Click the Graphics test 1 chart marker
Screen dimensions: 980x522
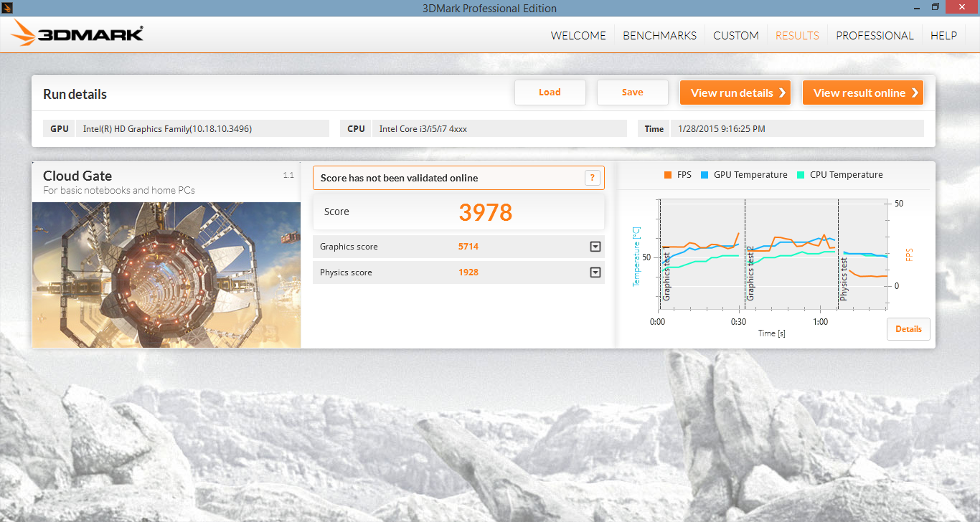click(666, 273)
